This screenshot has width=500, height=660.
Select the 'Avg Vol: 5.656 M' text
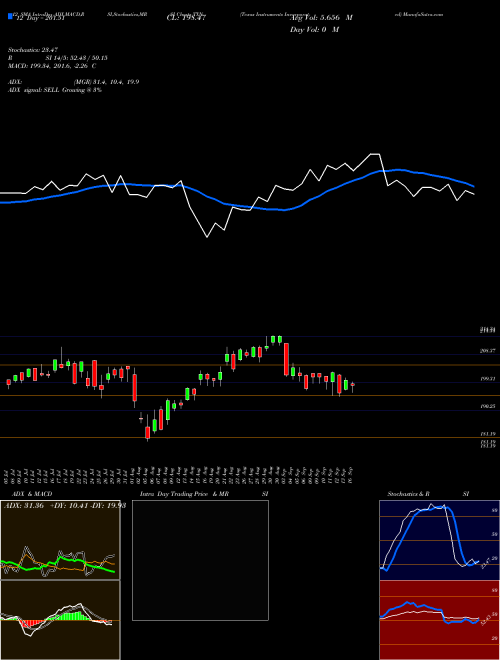tap(321, 18)
